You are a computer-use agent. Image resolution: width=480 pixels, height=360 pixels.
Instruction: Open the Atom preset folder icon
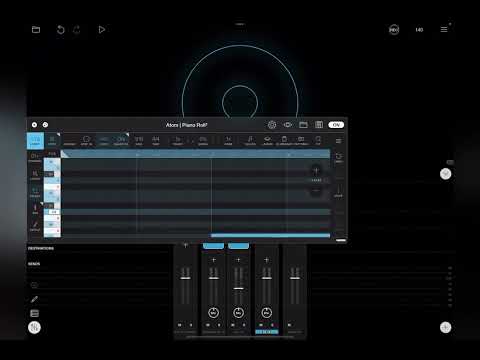pos(303,125)
